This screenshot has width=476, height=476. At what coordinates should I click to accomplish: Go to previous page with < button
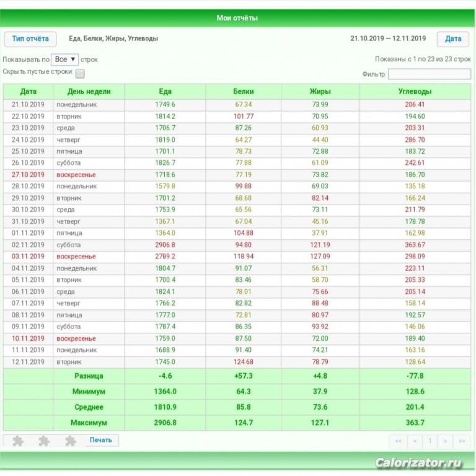tap(415, 441)
